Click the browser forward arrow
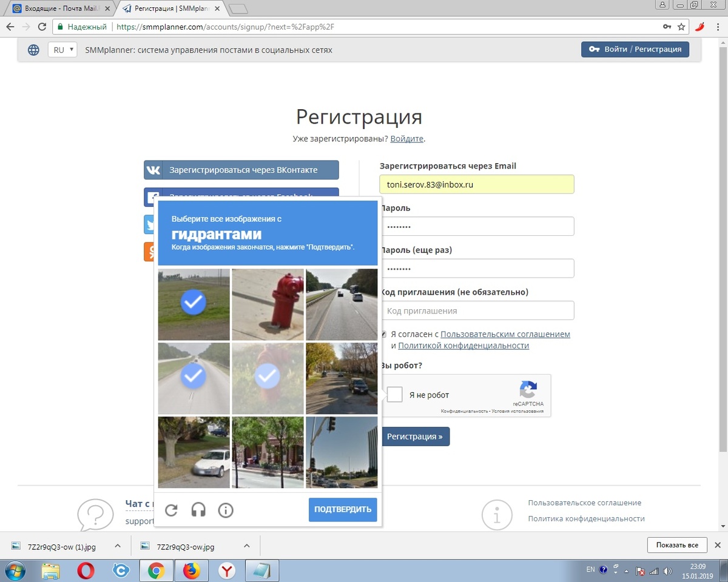The width and height of the screenshot is (728, 582). point(26,27)
